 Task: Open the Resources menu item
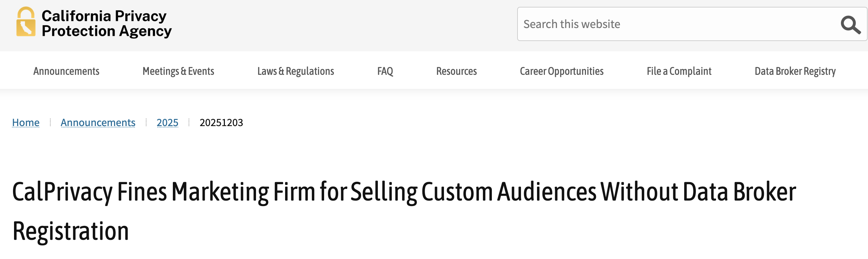(x=456, y=71)
